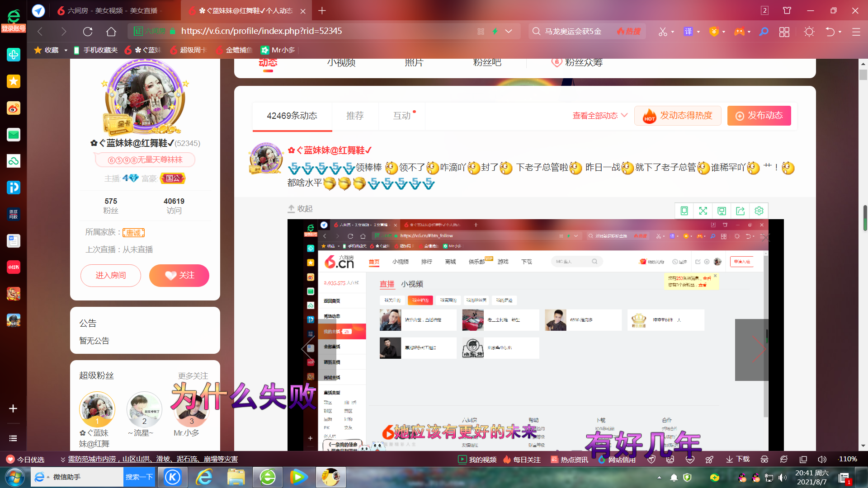Click the next image red arrow

tap(759, 350)
